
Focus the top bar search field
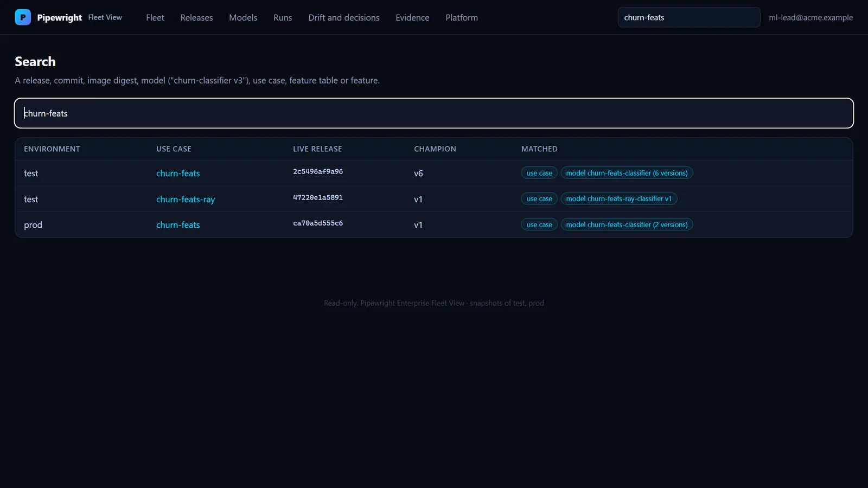pos(689,17)
